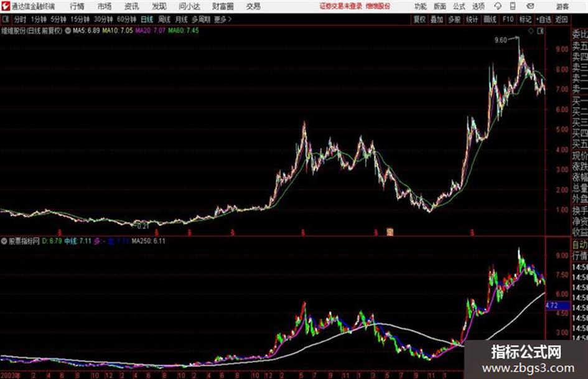Click the 标记 mark toolbar button

click(525, 19)
